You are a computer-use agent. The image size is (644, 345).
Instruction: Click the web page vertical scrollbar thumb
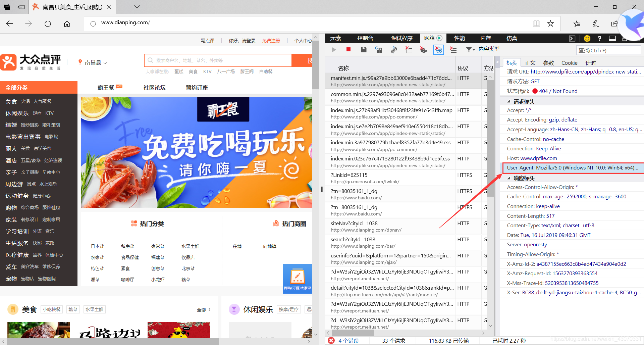coord(316,64)
